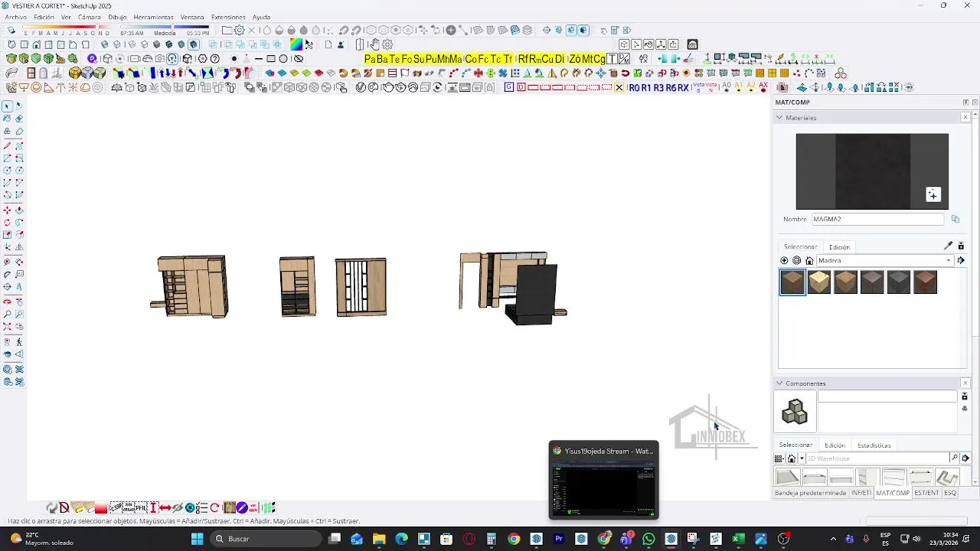This screenshot has width=980, height=551.
Task: Open the Madera material collection dropdown
Action: click(x=949, y=260)
